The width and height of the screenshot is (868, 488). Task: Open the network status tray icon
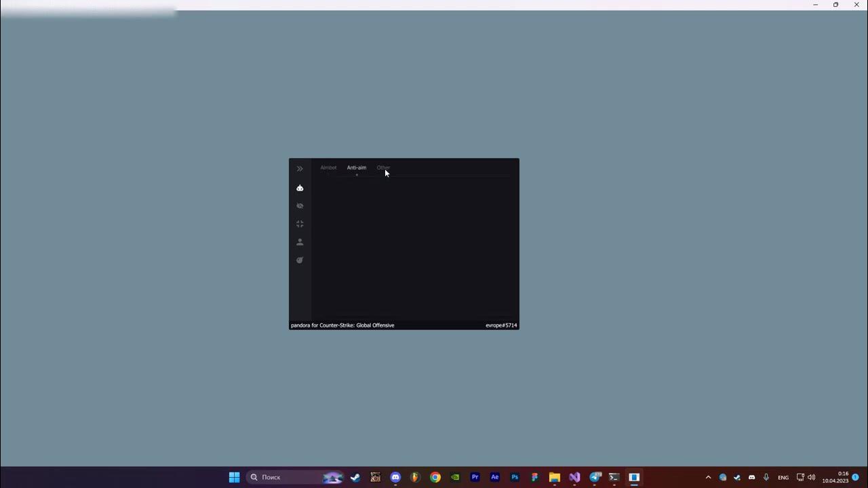pyautogui.click(x=800, y=477)
